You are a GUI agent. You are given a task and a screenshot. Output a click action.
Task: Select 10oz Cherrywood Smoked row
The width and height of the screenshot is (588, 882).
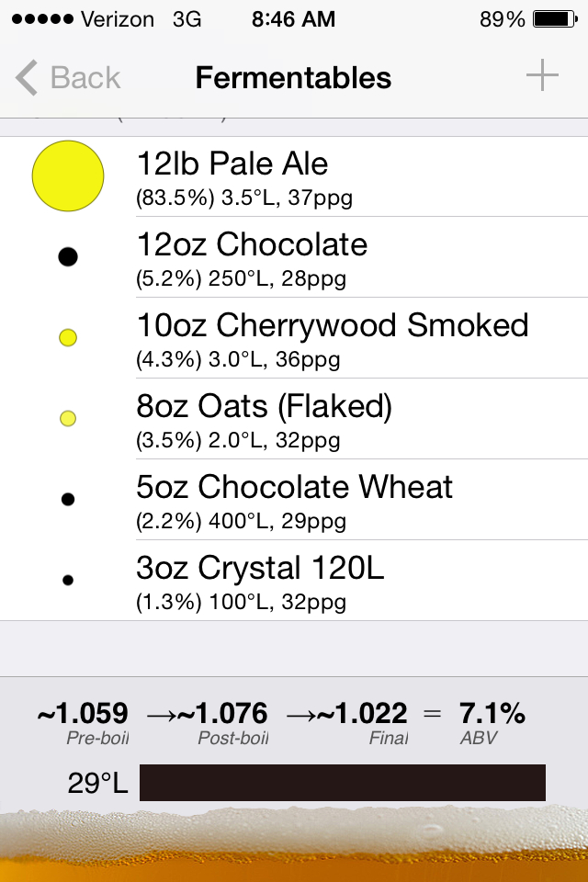(x=294, y=338)
